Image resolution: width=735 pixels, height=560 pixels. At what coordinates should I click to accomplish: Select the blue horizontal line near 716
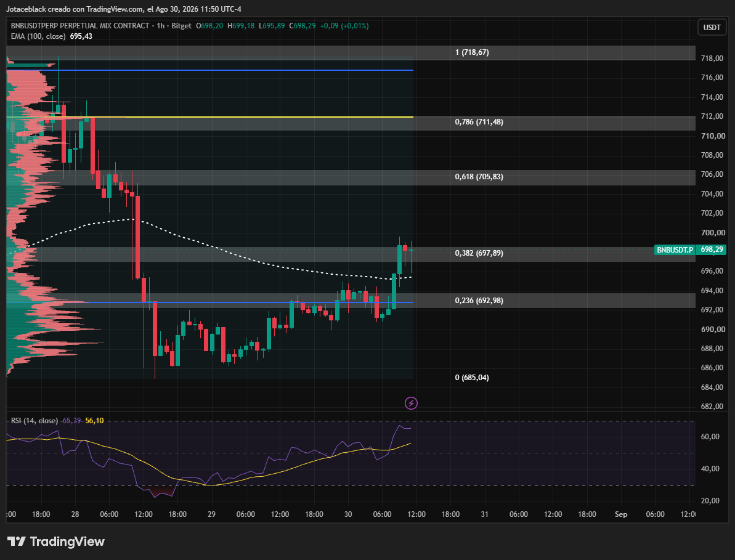[x=210, y=70]
